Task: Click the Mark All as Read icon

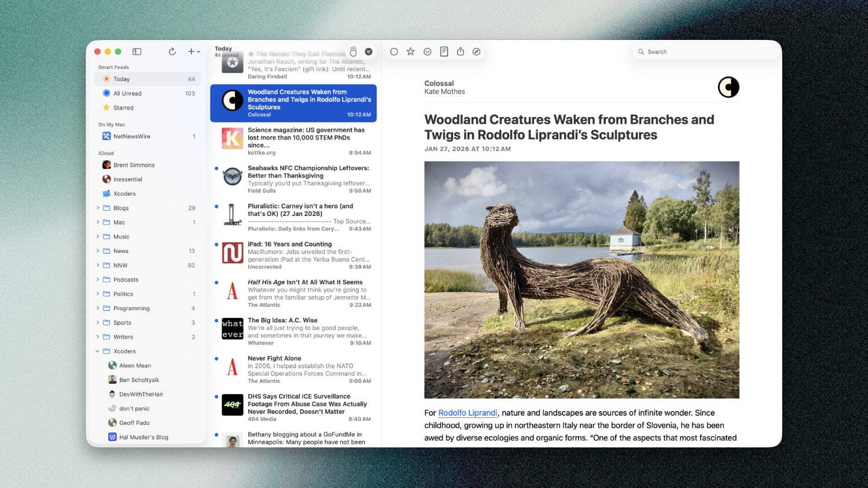Action: 353,52
